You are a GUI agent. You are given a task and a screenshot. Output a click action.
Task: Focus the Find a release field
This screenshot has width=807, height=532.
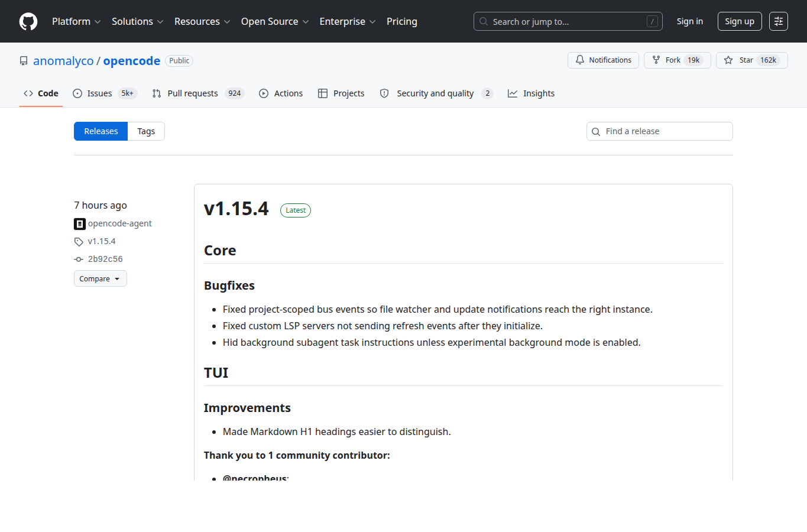click(660, 131)
